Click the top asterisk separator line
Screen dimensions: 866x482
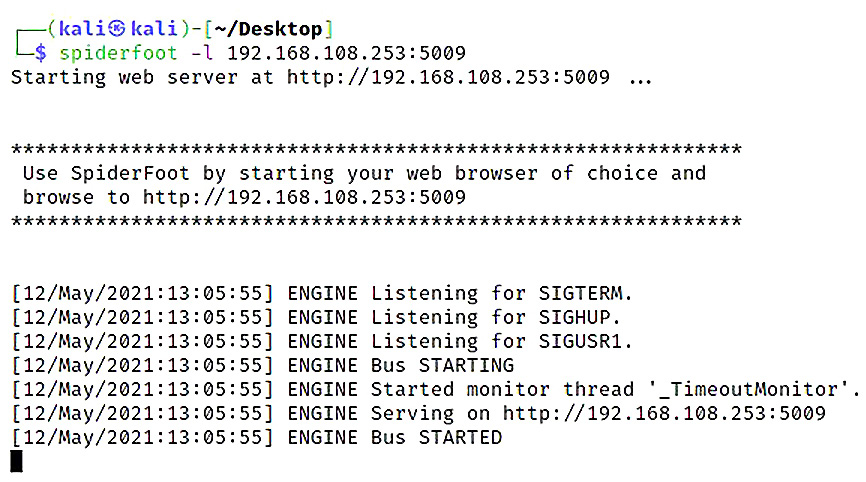[376, 150]
